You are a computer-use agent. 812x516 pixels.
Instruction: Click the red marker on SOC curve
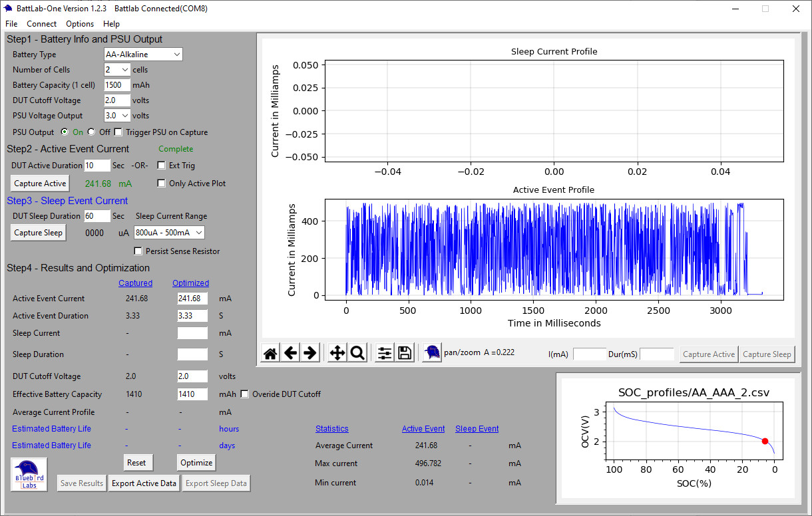(x=765, y=441)
